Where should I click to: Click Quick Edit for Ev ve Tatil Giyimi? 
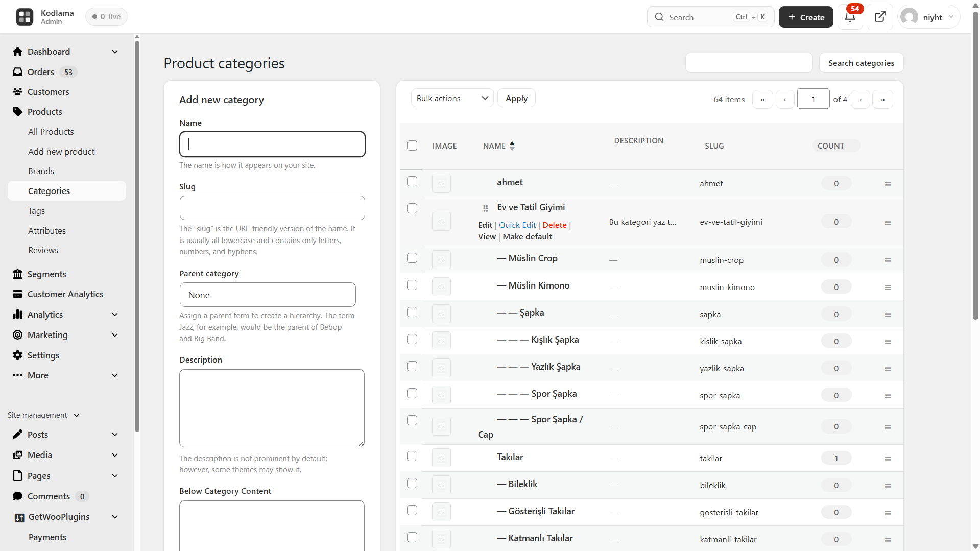tap(517, 225)
